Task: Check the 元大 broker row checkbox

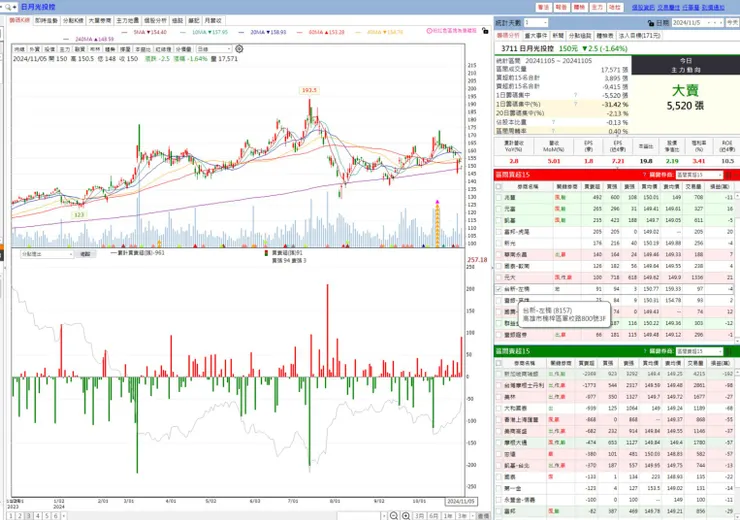Action: click(499, 277)
